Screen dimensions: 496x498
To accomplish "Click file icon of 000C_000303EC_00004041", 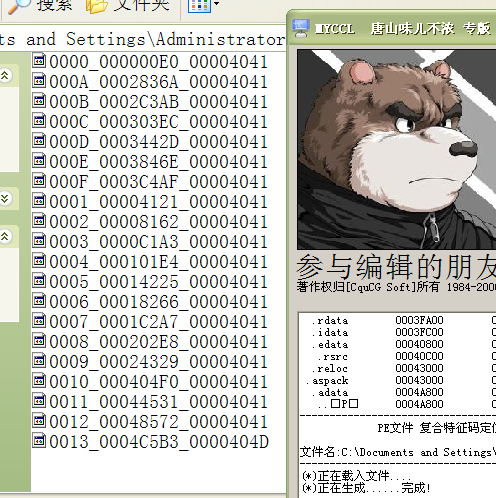I will pos(39,120).
